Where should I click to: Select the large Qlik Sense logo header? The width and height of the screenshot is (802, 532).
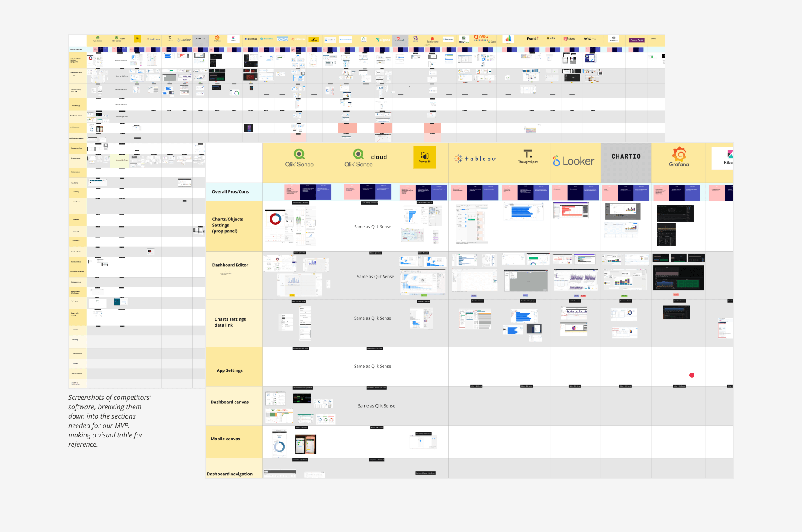pyautogui.click(x=299, y=158)
